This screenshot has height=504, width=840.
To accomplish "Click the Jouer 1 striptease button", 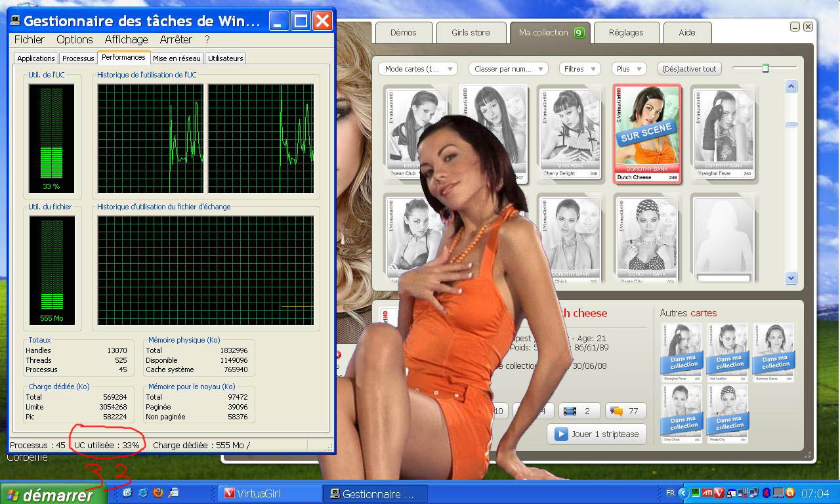I will pyautogui.click(x=597, y=434).
